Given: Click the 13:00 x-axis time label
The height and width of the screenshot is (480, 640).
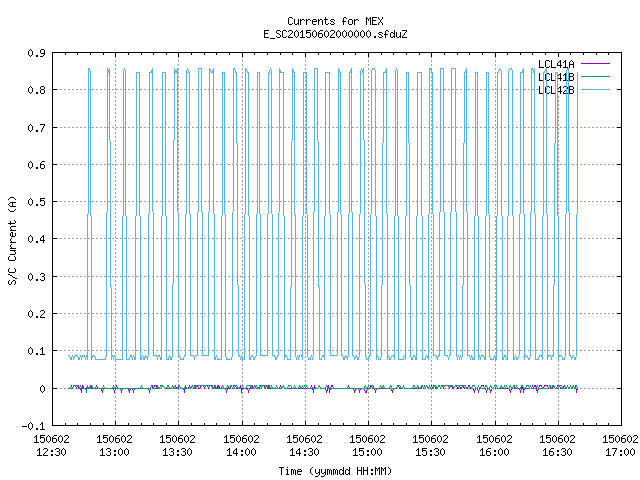Looking at the screenshot, I should pos(114,452).
